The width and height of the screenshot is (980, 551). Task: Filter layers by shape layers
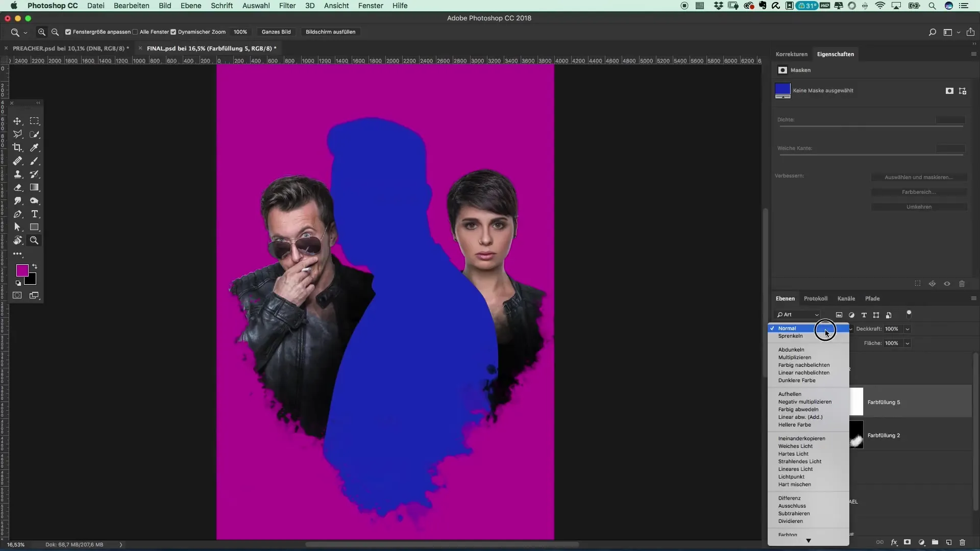click(876, 315)
